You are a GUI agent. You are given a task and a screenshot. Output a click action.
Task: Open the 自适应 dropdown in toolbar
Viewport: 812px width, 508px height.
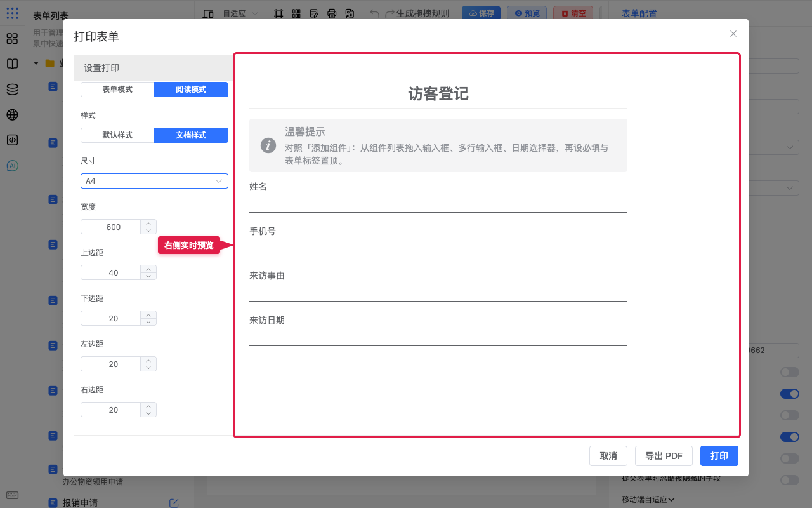[x=240, y=13]
